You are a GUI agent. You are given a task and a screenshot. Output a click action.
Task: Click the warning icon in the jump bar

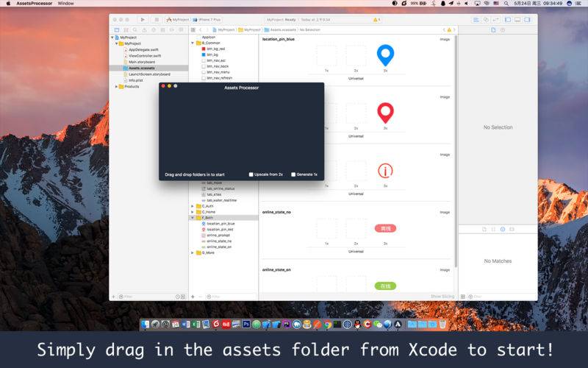point(449,29)
